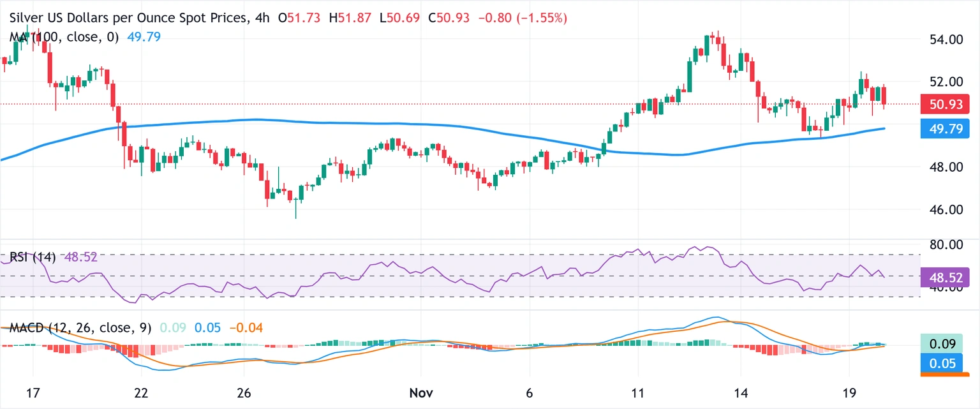The image size is (980, 409).
Task: Click the RSI (14) indicator label
Action: [x=33, y=257]
